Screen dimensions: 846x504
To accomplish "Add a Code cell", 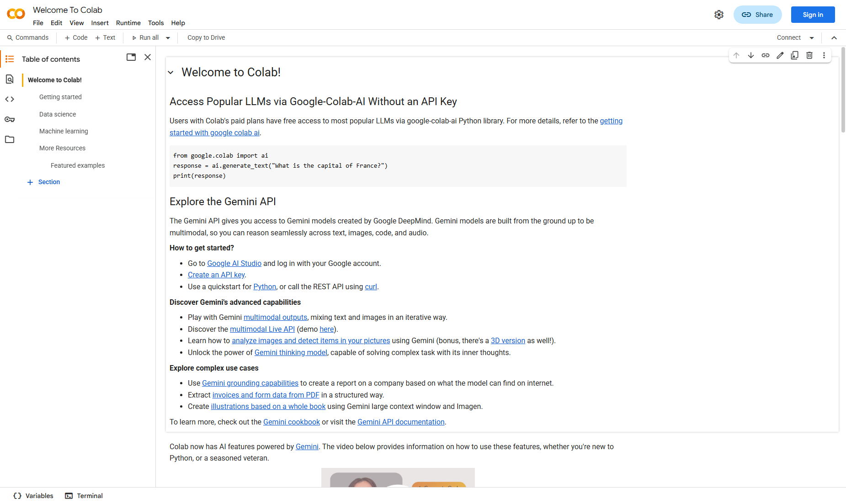I will tap(76, 37).
